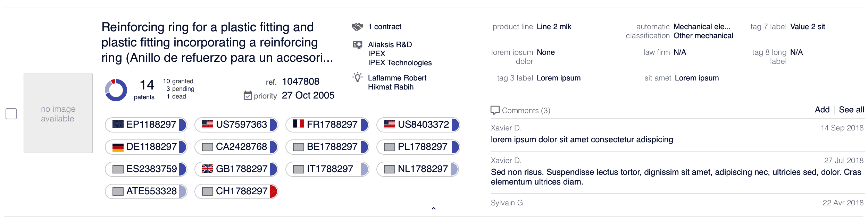Open the US8403372 patent pill

click(x=418, y=125)
